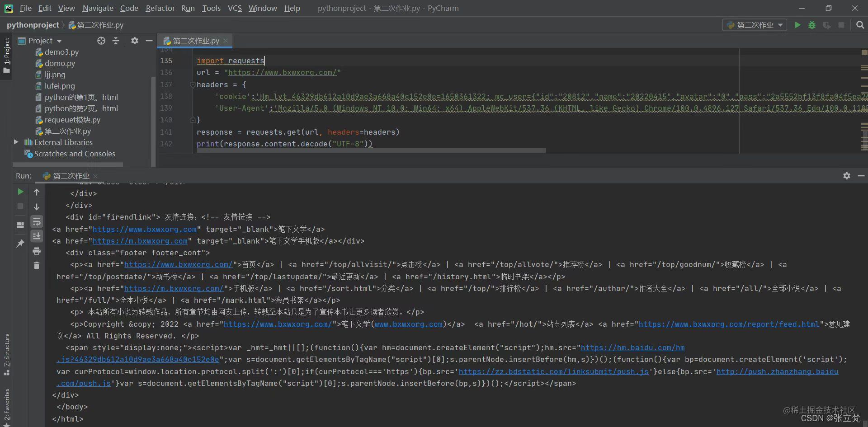Image resolution: width=868 pixels, height=427 pixels.
Task: Open the link before 手机版 in console
Action: pyautogui.click(x=174, y=288)
